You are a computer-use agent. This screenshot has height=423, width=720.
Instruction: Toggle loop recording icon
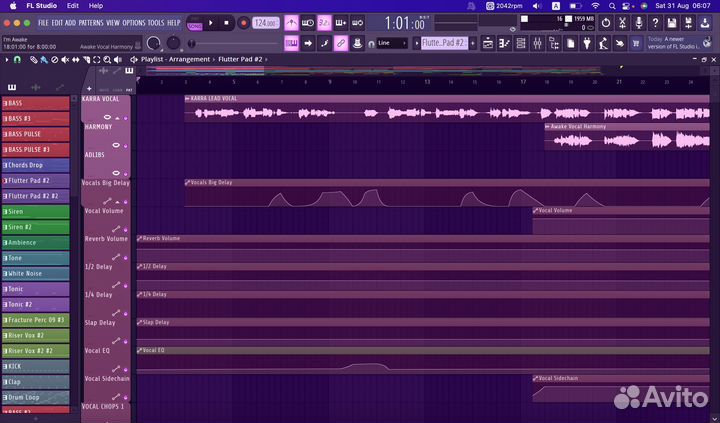click(357, 23)
